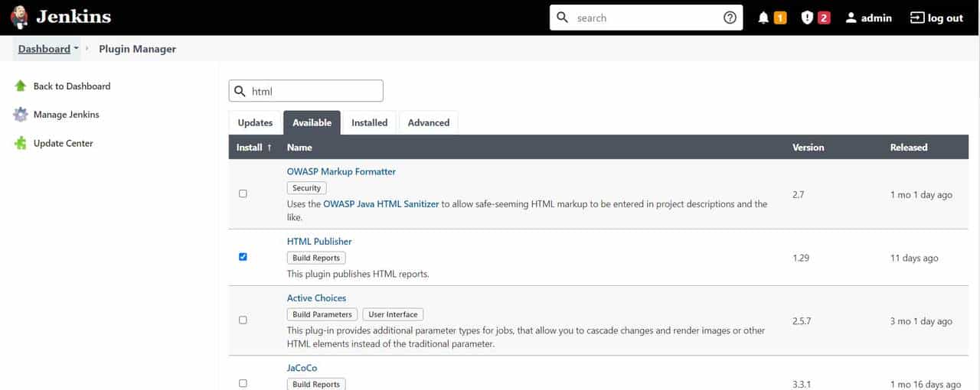
Task: Click the search magnifier icon in the header
Action: [x=563, y=18]
